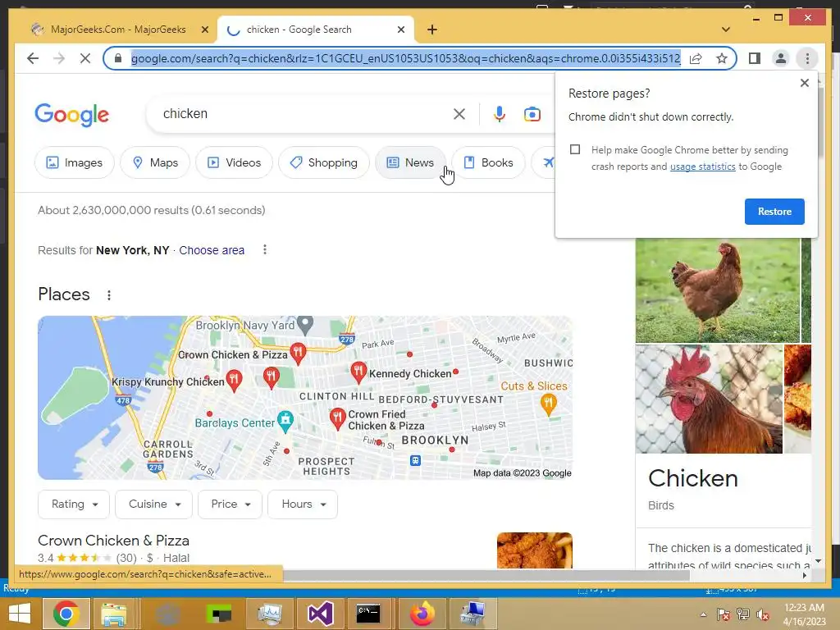This screenshot has width=840, height=630.
Task: Expand the Hours filter dropdown
Action: pyautogui.click(x=303, y=504)
